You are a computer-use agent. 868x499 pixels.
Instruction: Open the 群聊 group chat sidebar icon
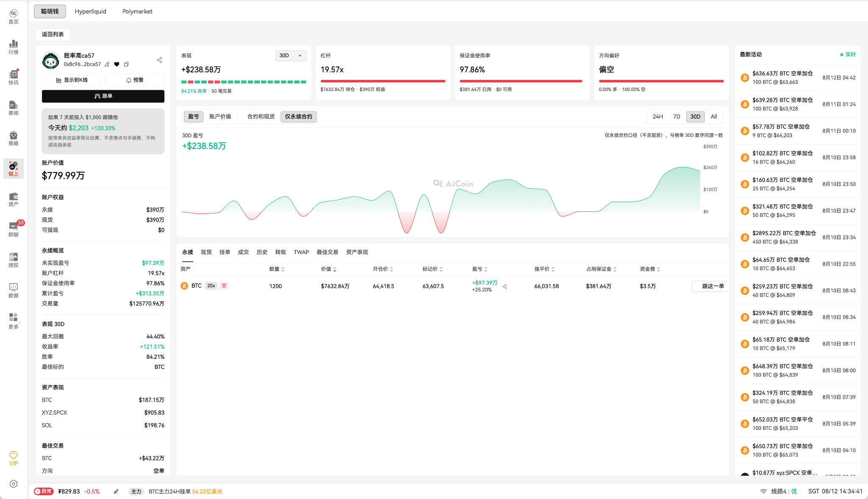[x=14, y=230]
